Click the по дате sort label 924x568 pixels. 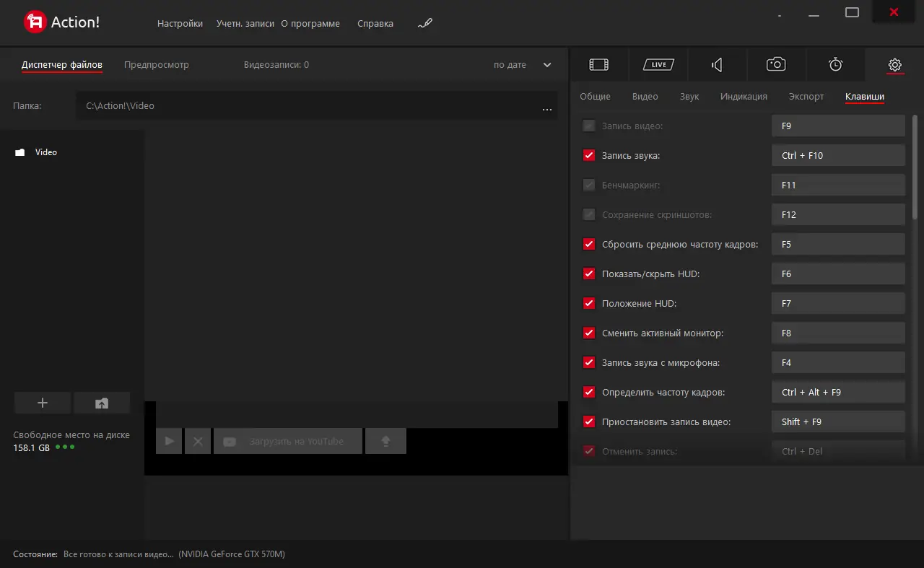coord(510,65)
